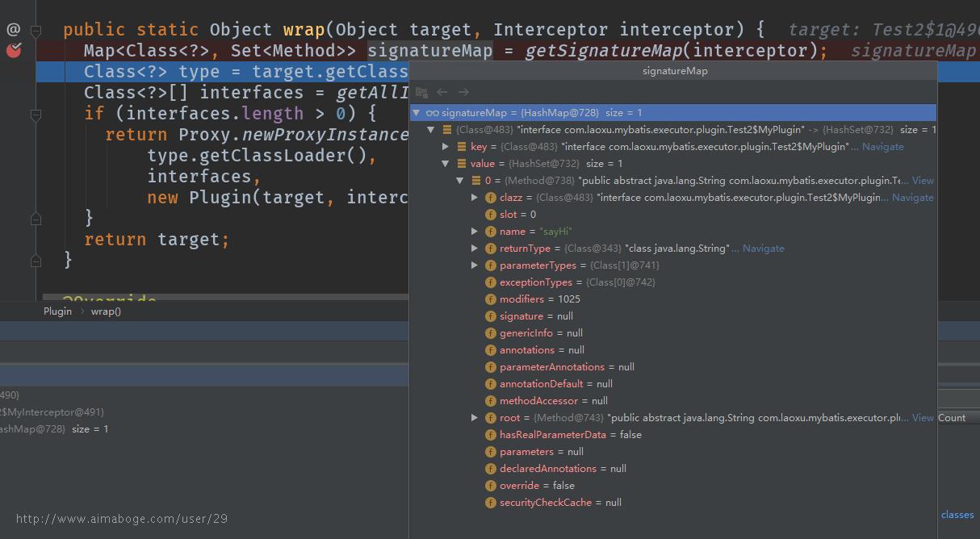Image resolution: width=980 pixels, height=539 pixels.
Task: Click the field icon beside name = sayHi
Action: tap(491, 232)
